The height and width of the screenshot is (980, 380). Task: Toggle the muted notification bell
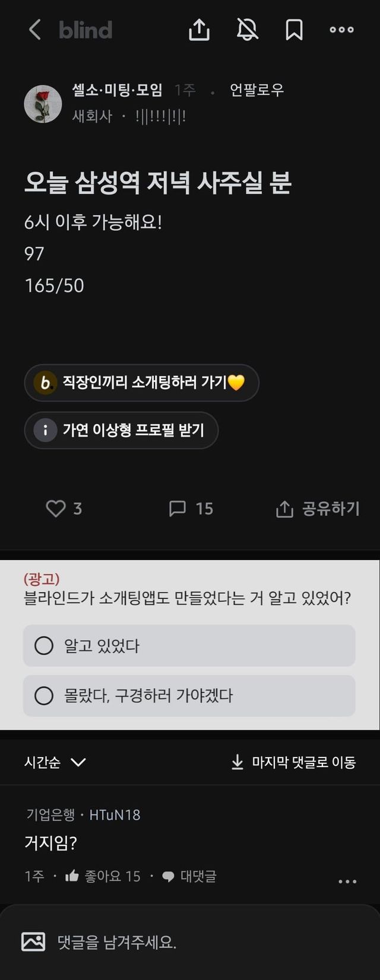(x=247, y=30)
